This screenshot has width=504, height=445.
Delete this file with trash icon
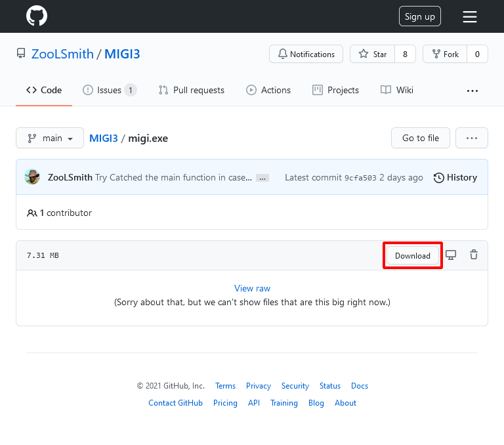(474, 255)
